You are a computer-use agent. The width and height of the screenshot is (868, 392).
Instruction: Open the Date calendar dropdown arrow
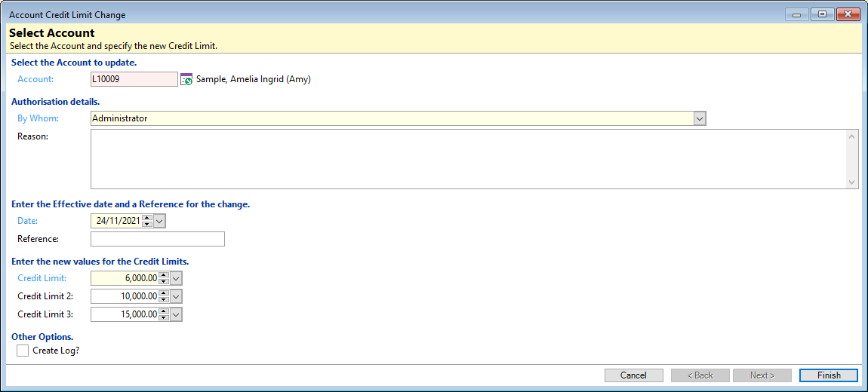point(159,221)
